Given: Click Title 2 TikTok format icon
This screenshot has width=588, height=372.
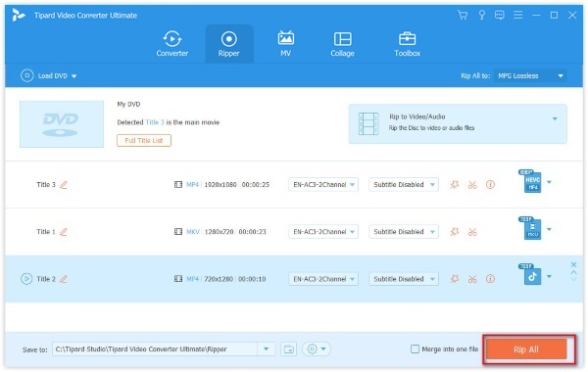Looking at the screenshot, I should (530, 275).
